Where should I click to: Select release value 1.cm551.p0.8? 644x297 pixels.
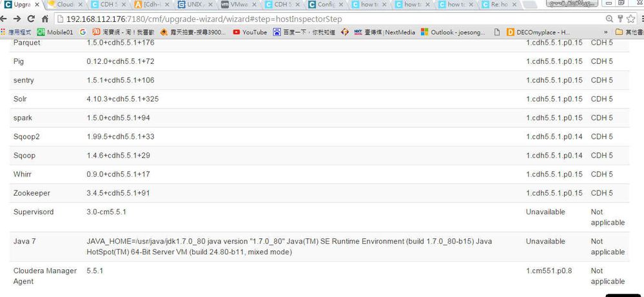tap(549, 271)
